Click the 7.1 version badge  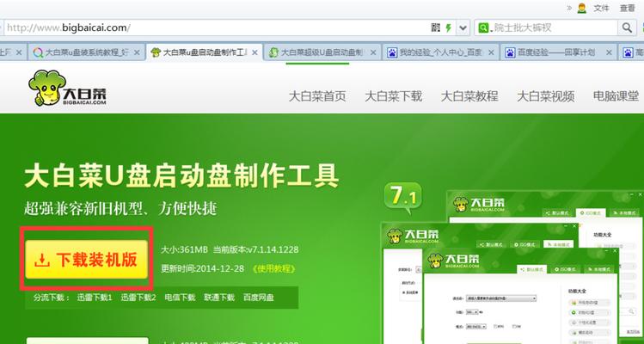[x=402, y=198]
